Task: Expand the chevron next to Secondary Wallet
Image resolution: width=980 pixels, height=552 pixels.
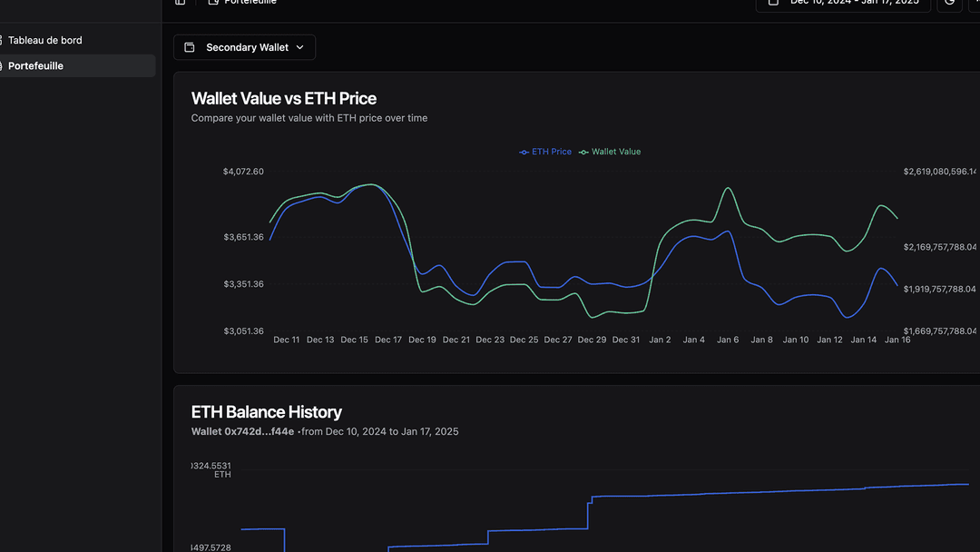Action: 300,47
